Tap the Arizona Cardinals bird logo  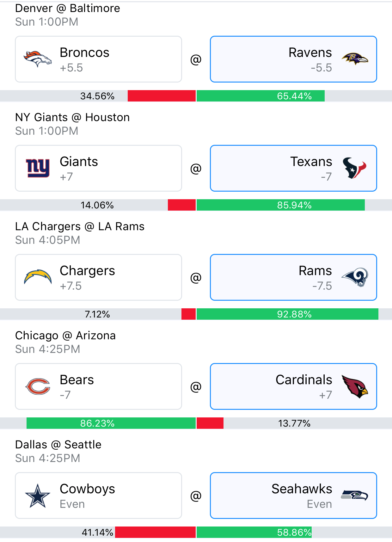tap(355, 386)
